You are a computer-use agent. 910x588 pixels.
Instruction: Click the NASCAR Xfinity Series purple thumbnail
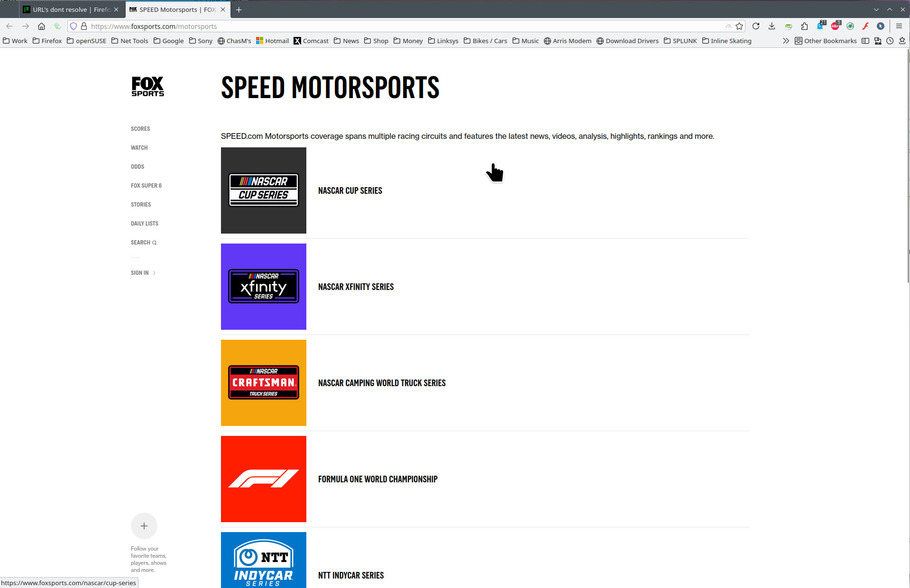point(264,287)
